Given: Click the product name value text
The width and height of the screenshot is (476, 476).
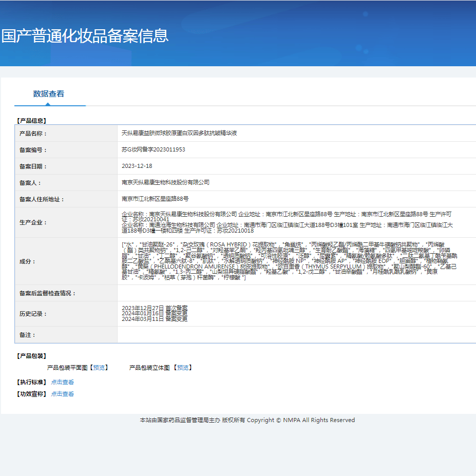Looking at the screenshot, I should [179, 133].
